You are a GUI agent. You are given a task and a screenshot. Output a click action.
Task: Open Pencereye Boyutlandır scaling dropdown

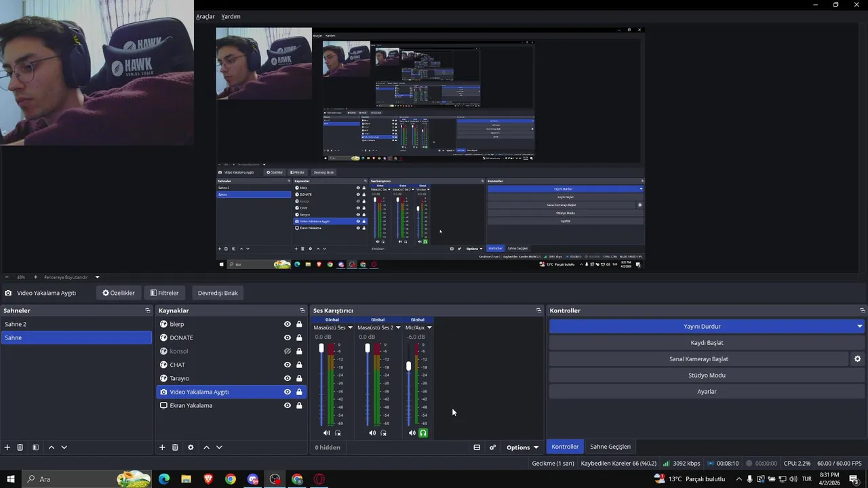[x=97, y=277]
